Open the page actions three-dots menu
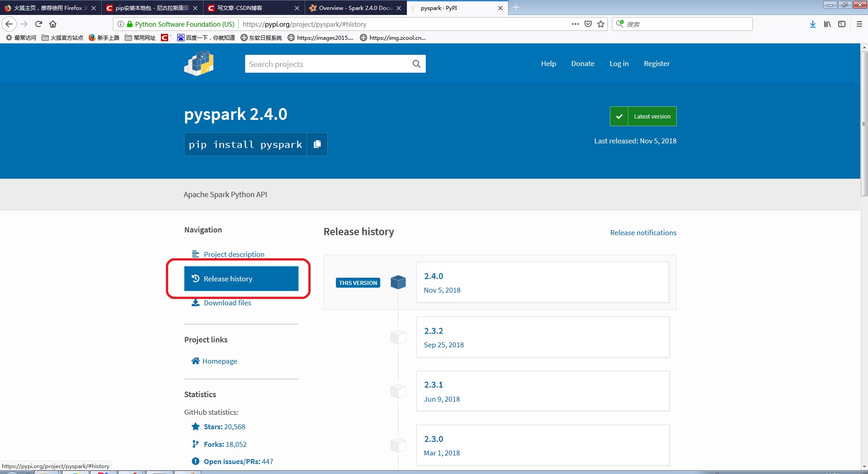Image resolution: width=868 pixels, height=474 pixels. (x=575, y=24)
